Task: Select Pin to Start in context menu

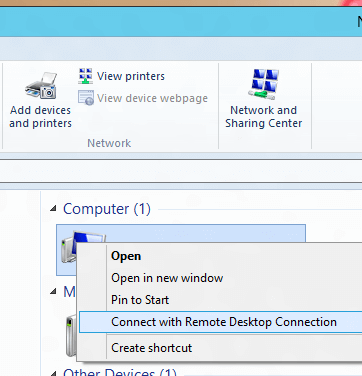Action: (x=140, y=300)
